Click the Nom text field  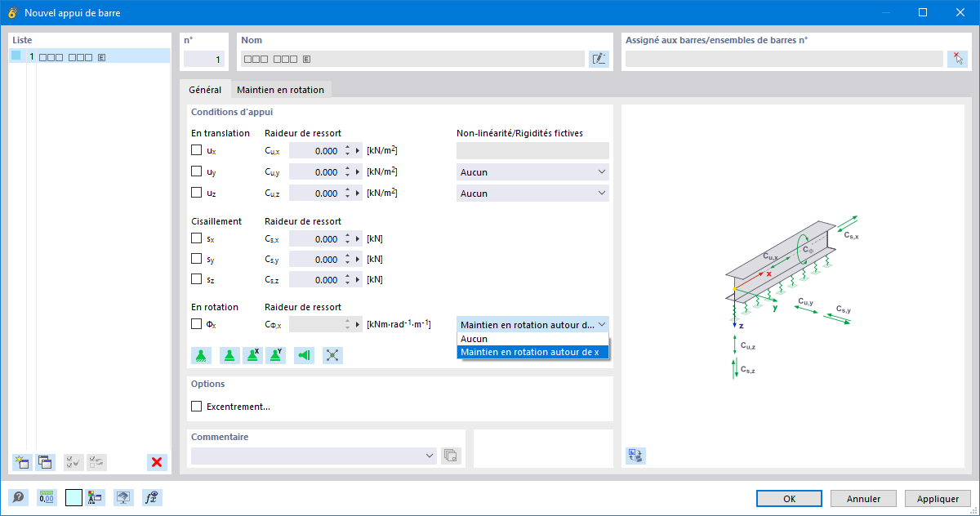pyautogui.click(x=412, y=59)
